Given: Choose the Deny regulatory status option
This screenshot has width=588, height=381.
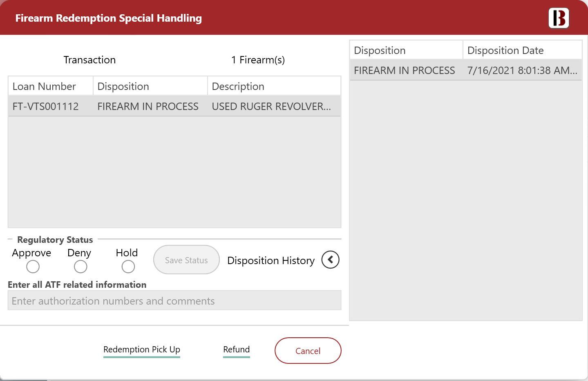Looking at the screenshot, I should [80, 267].
